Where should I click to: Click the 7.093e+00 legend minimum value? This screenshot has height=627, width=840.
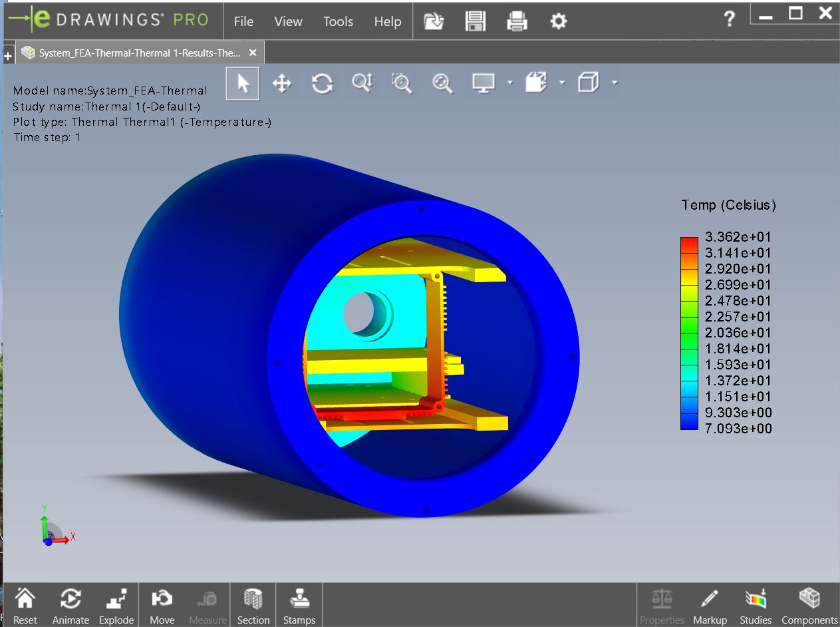click(x=738, y=429)
